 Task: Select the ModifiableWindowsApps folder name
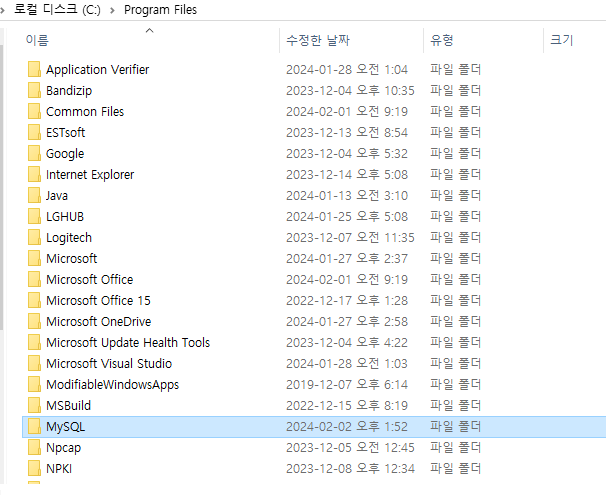pyautogui.click(x=112, y=385)
